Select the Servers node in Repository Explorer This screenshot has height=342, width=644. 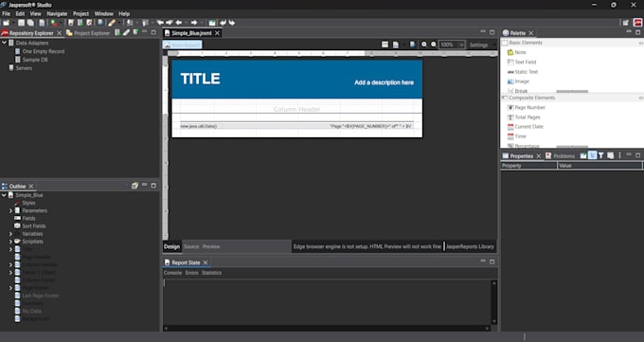click(x=21, y=68)
